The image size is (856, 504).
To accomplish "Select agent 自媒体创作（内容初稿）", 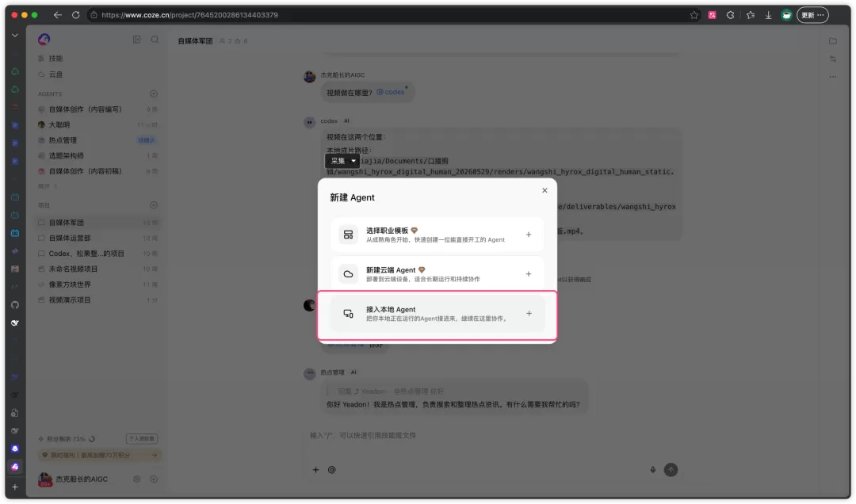I will (98, 171).
